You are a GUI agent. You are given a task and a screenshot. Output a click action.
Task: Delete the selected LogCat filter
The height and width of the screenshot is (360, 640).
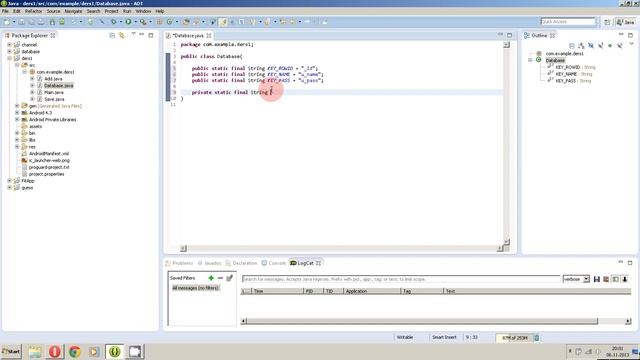tap(220, 278)
